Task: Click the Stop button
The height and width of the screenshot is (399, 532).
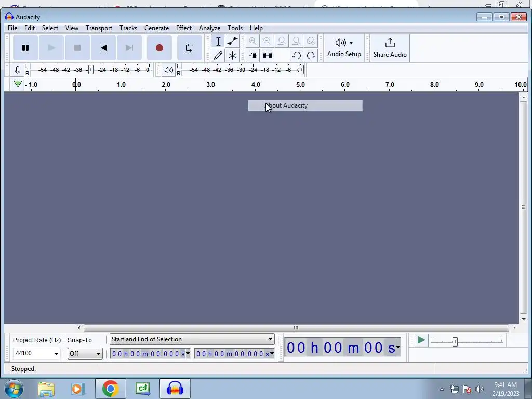Action: 77,48
